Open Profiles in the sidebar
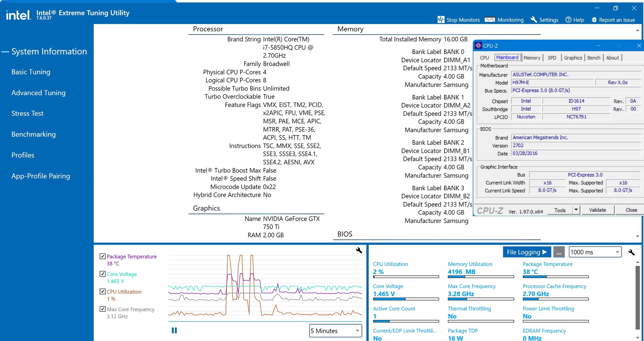Screen dimensions: 644x341 point(23,155)
